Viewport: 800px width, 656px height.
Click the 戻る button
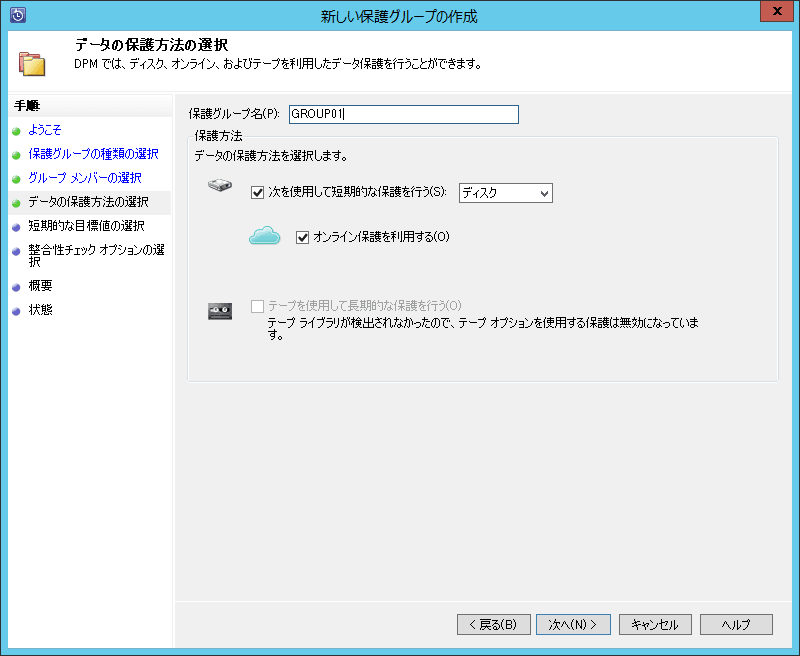493,624
